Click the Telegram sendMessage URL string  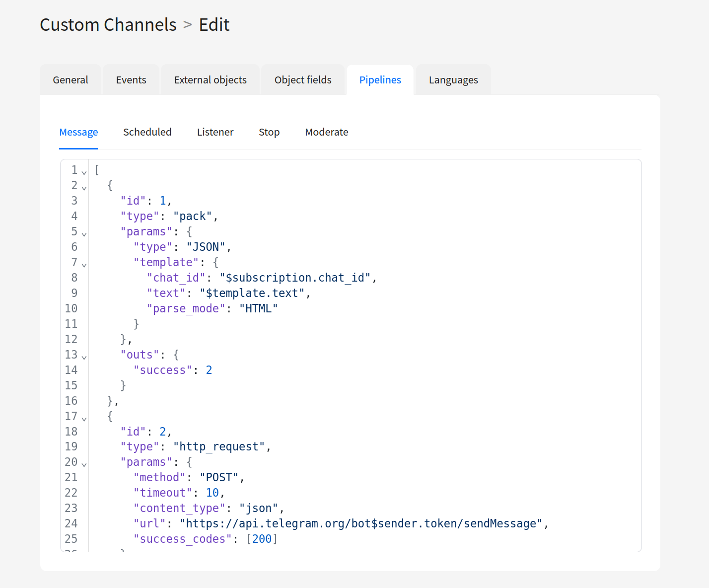361,523
